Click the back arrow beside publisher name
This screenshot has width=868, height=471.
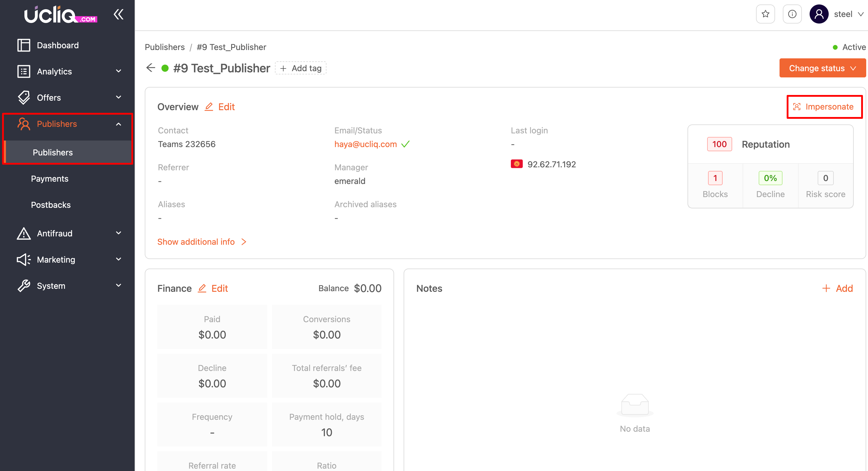pyautogui.click(x=151, y=68)
